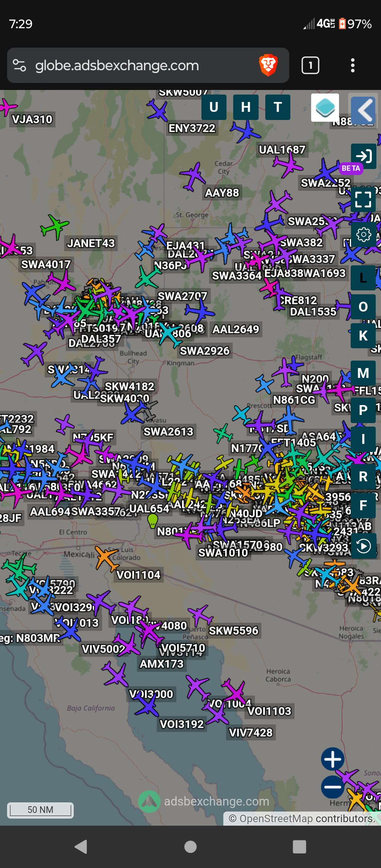Toggle the M button

click(x=363, y=373)
